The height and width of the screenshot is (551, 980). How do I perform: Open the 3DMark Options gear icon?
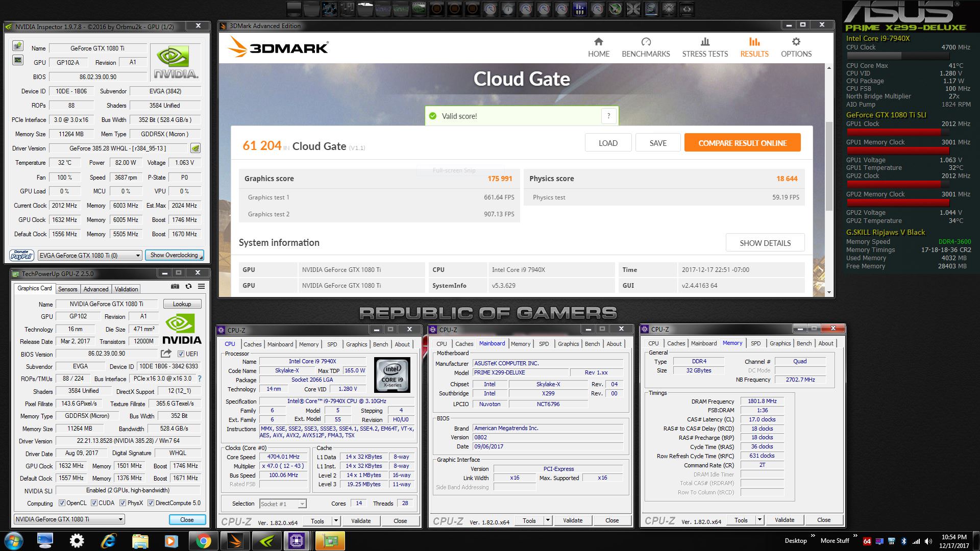(796, 42)
